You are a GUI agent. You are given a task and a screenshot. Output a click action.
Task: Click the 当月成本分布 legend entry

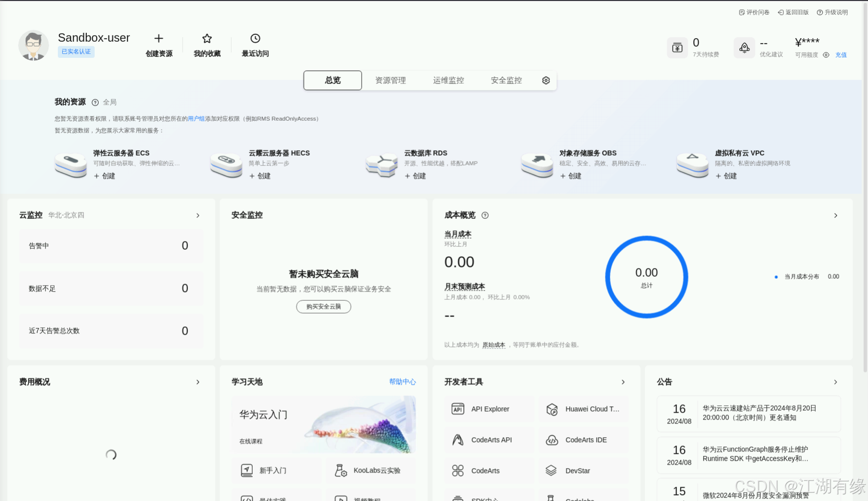pos(806,277)
